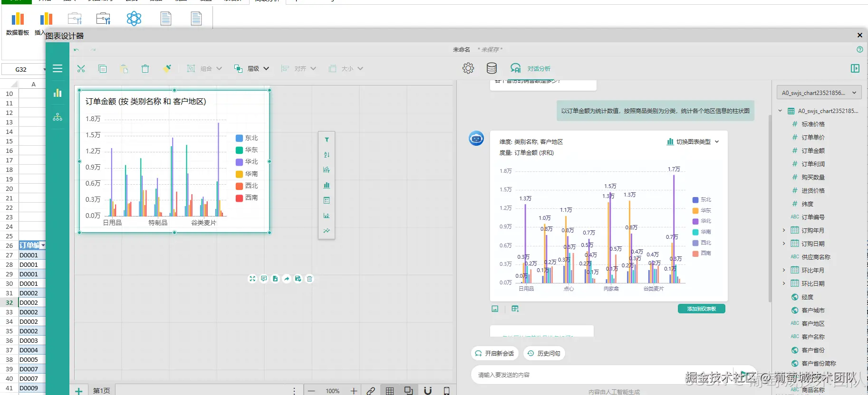Toggle the grid display icon in bottom bar
This screenshot has width=868, height=395.
(390, 391)
